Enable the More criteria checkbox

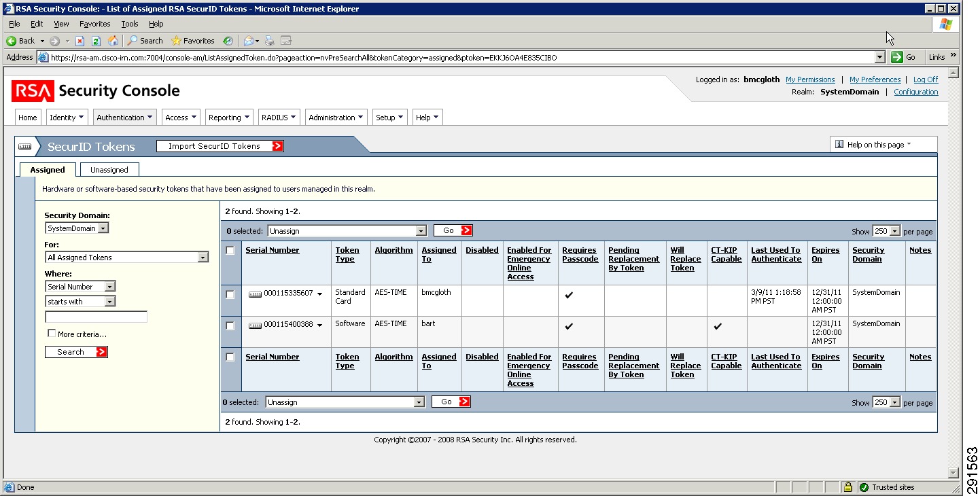pos(52,334)
